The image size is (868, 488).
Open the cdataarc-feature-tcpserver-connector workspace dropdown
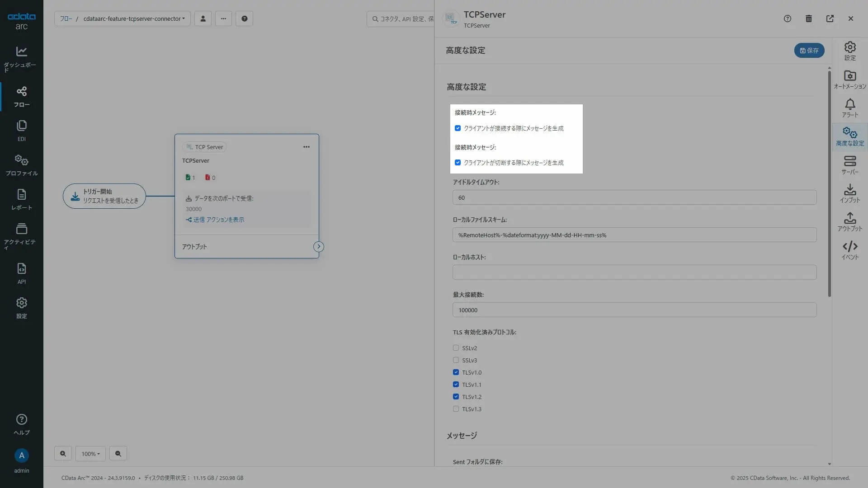point(134,19)
